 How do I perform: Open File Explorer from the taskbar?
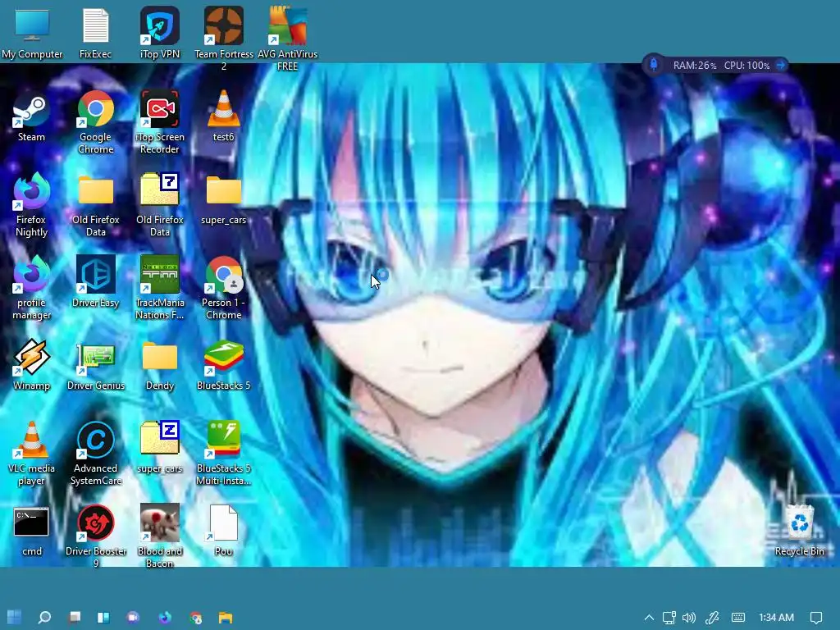(x=226, y=618)
